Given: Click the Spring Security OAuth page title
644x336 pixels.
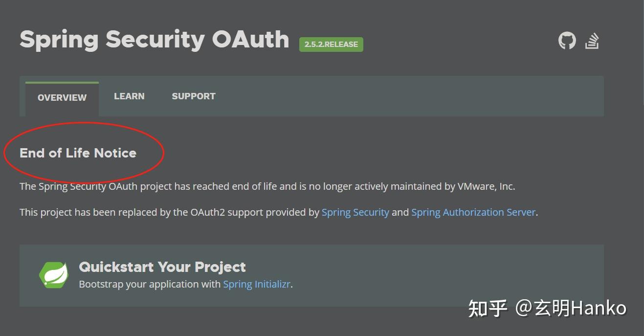Looking at the screenshot, I should tap(154, 39).
